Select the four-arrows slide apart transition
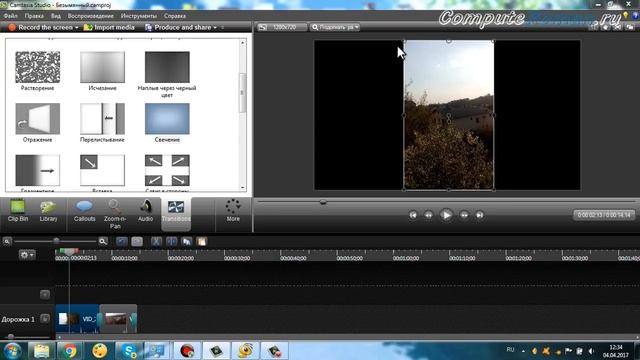This screenshot has width=640, height=360. [167, 170]
